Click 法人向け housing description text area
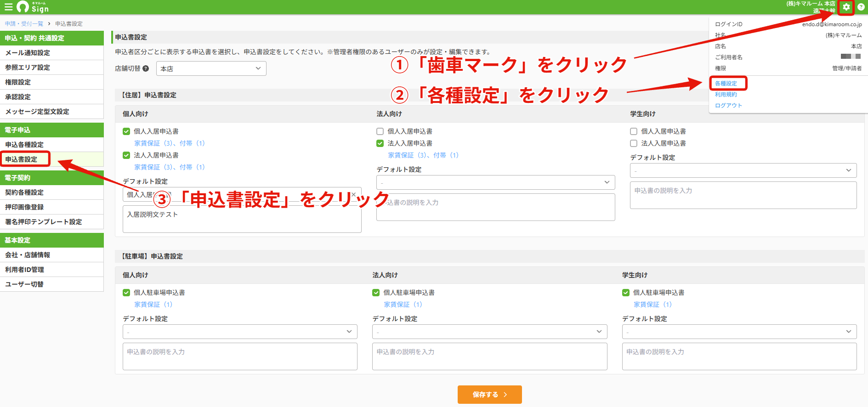 click(495, 207)
